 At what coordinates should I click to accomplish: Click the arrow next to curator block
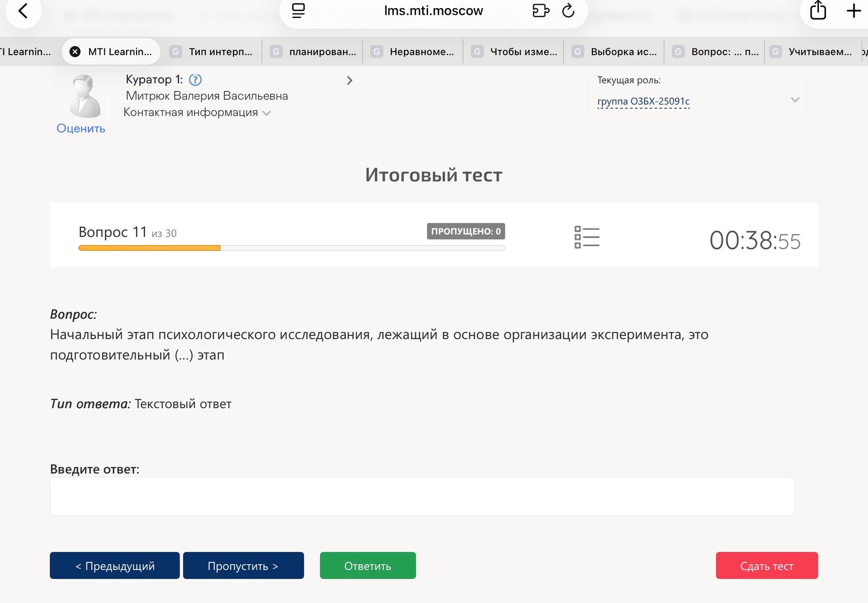coord(349,80)
